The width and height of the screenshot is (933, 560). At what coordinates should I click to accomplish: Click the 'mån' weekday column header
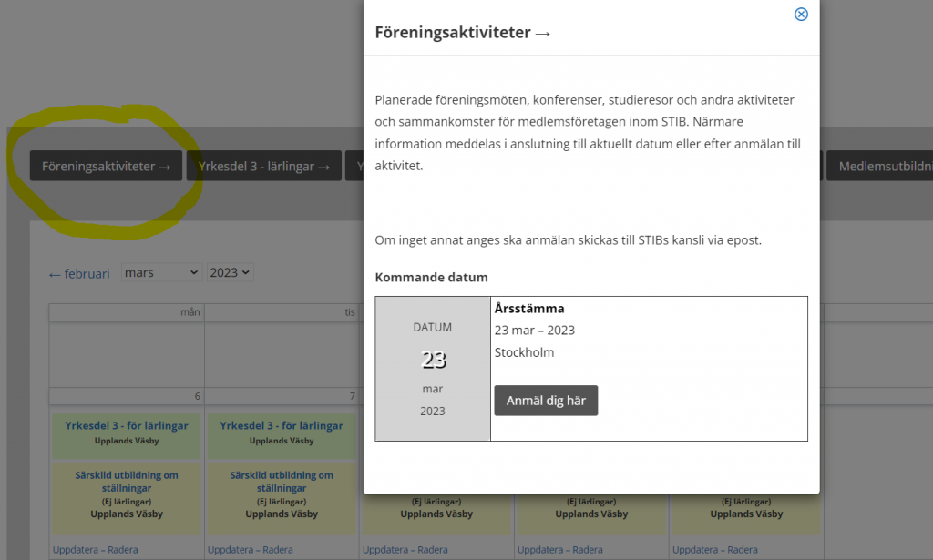(x=190, y=312)
